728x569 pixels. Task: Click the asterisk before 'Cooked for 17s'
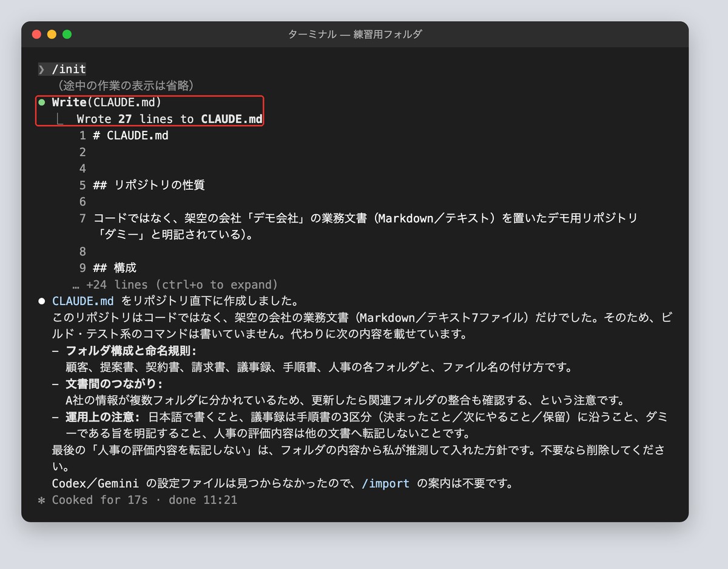(41, 500)
